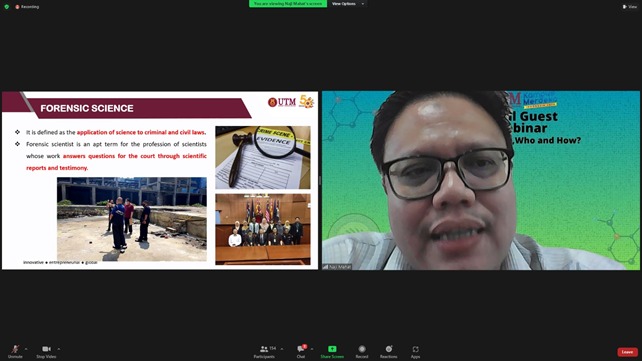Click the divider between slide and video

(x=320, y=180)
